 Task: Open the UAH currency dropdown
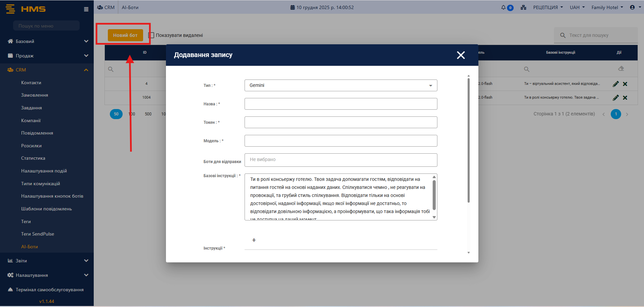577,7
